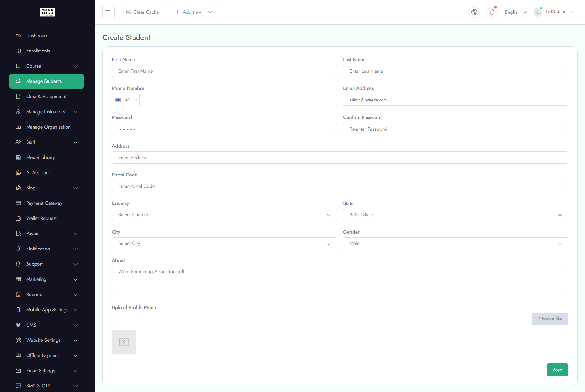Click the Offline Payment cash icon
The width and height of the screenshot is (585, 392).
click(18, 355)
